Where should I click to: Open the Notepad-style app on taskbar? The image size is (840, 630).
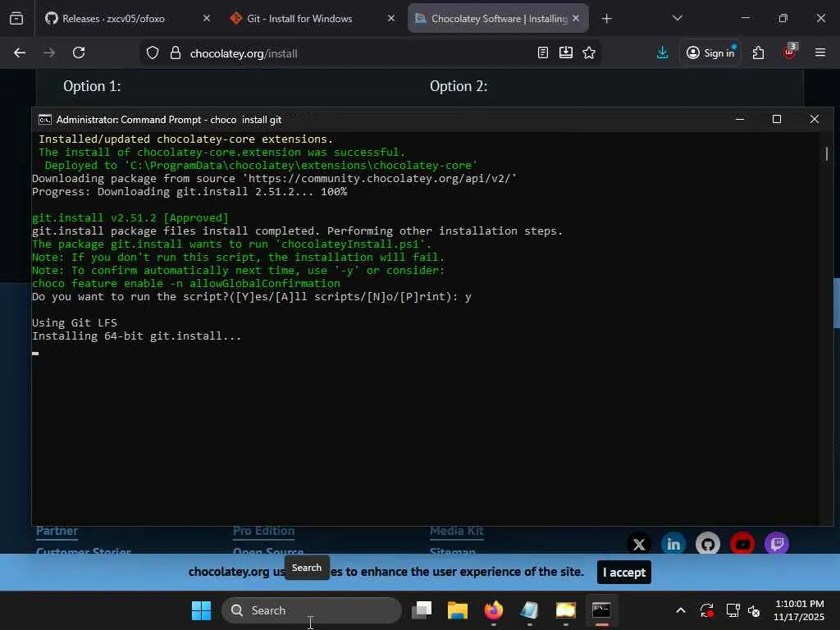tap(529, 610)
